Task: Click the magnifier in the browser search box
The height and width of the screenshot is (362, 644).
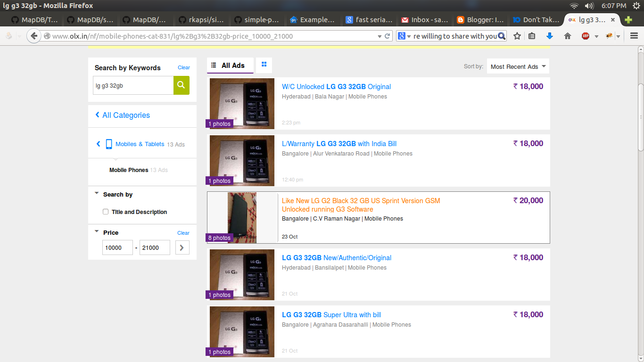Action: pos(502,36)
